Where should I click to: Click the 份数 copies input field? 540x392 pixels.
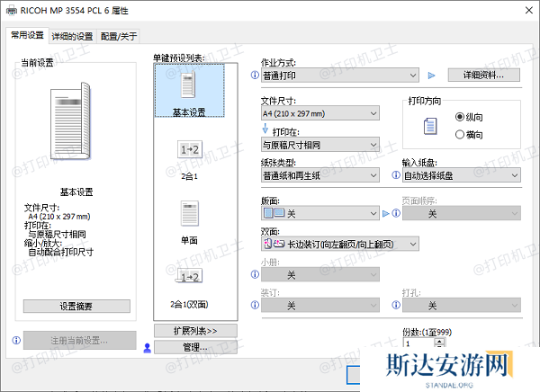[x=418, y=343]
